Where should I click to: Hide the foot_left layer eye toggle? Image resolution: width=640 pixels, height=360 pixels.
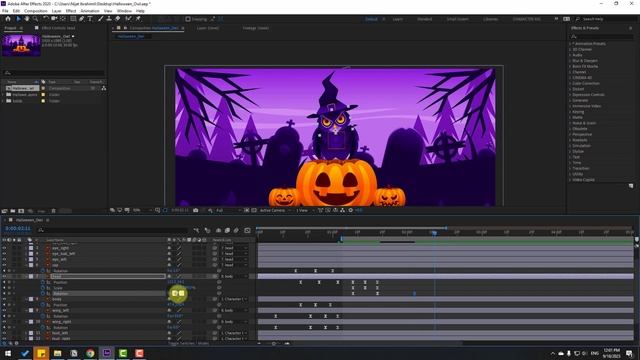click(x=4, y=333)
